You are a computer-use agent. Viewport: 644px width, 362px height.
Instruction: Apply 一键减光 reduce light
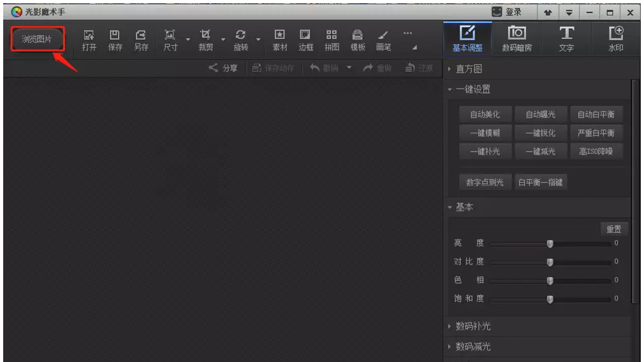541,152
